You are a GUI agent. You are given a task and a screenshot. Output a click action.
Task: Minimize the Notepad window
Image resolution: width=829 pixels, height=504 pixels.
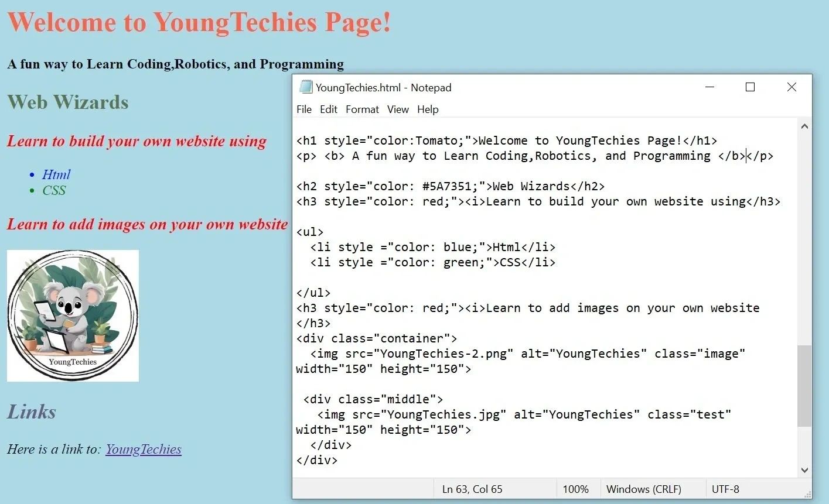tap(710, 87)
